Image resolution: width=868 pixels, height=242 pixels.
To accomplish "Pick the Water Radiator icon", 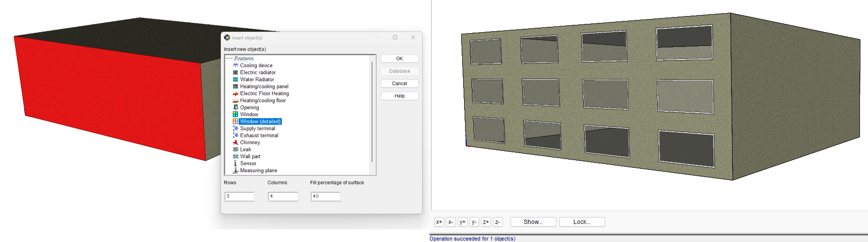I will (x=235, y=80).
